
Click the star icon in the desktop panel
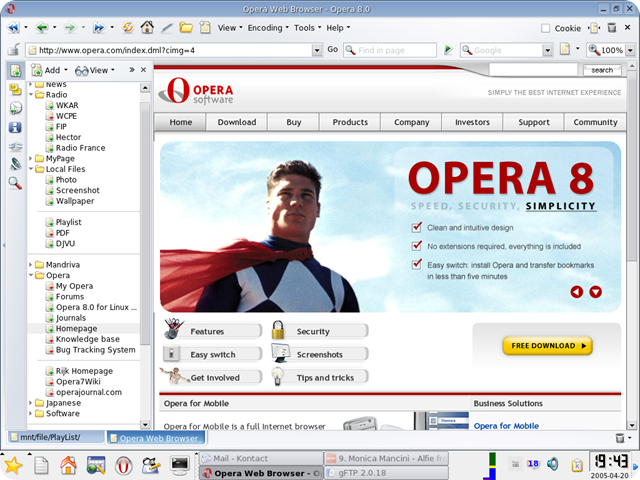[13, 465]
